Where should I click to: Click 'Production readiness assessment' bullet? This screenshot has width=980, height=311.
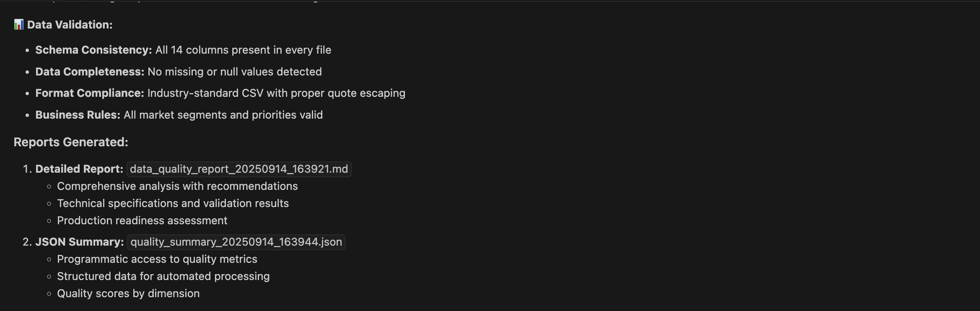click(142, 220)
